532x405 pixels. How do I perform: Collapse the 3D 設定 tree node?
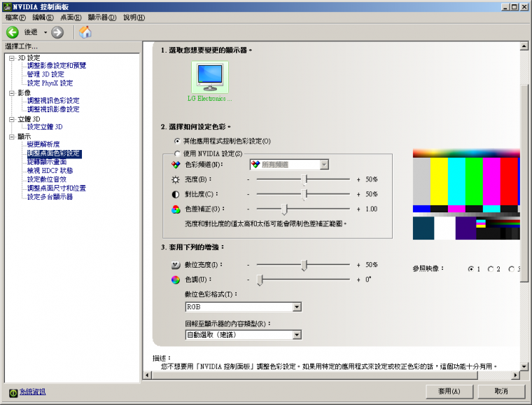[11, 57]
